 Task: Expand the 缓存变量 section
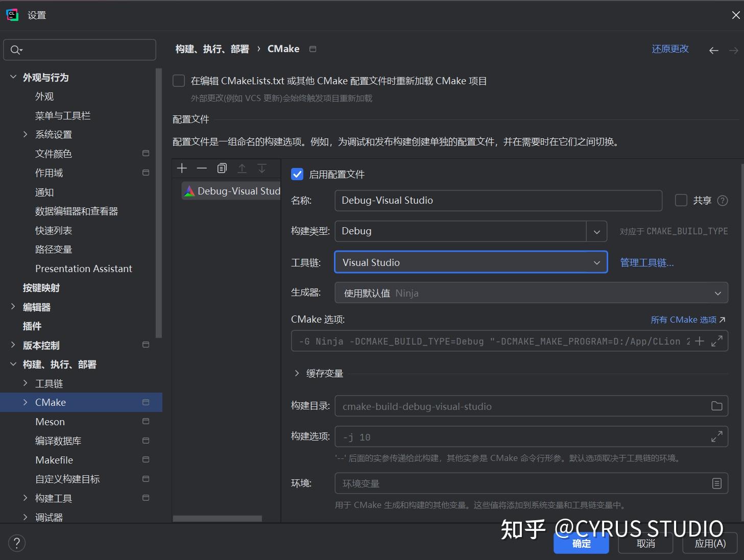[297, 373]
